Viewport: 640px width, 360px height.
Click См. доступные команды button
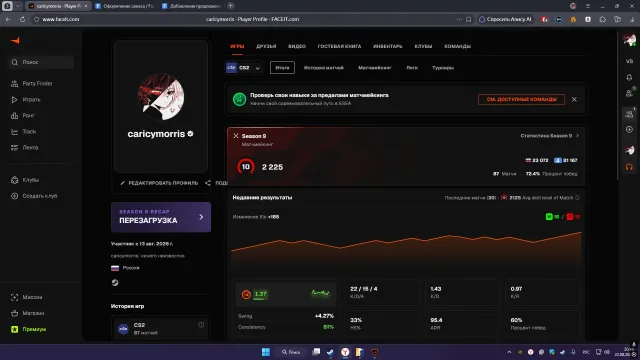pos(521,99)
